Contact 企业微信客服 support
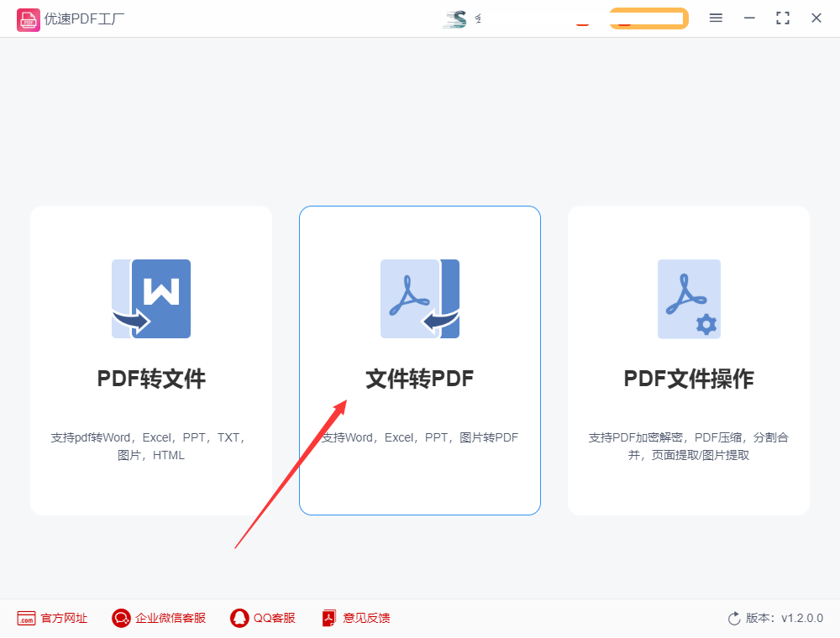 [x=159, y=618]
